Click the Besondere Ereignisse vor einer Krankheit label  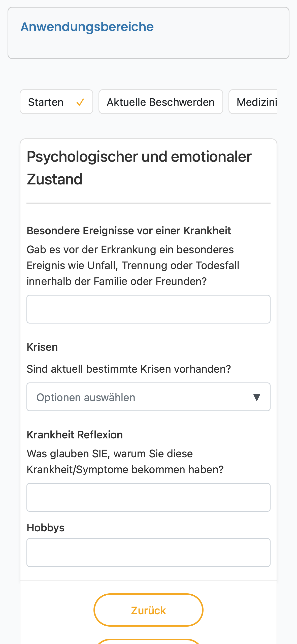[129, 231]
